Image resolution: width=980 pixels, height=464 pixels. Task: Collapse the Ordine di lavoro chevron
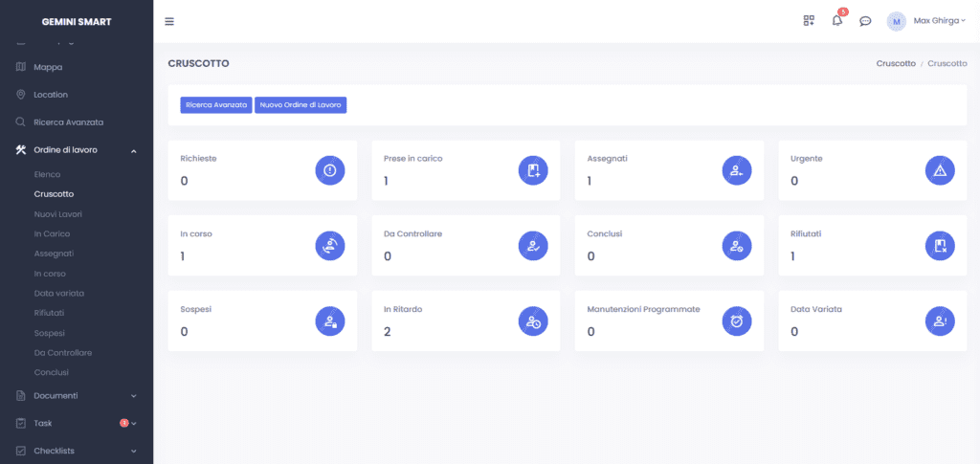coord(134,150)
